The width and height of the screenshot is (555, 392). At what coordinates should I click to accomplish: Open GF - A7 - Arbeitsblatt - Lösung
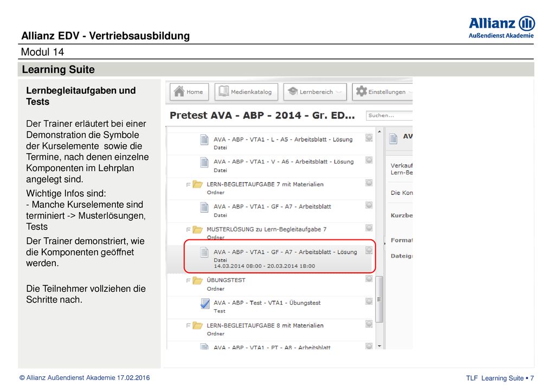(285, 252)
